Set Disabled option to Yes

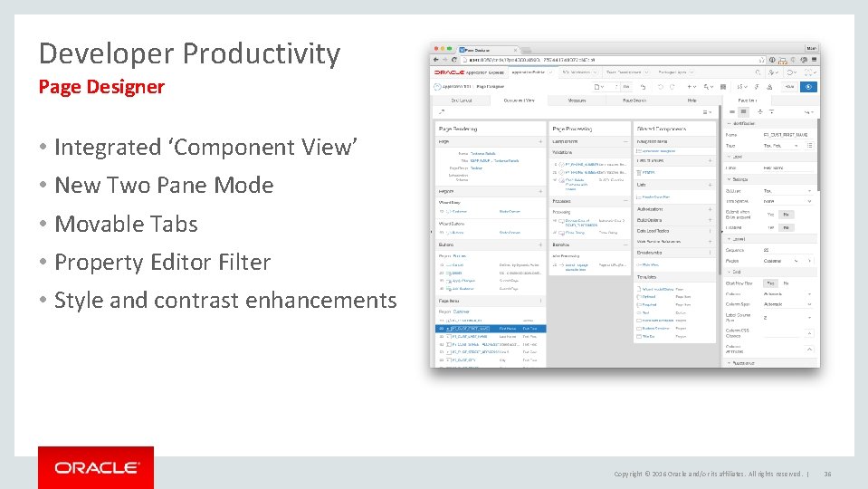point(770,227)
